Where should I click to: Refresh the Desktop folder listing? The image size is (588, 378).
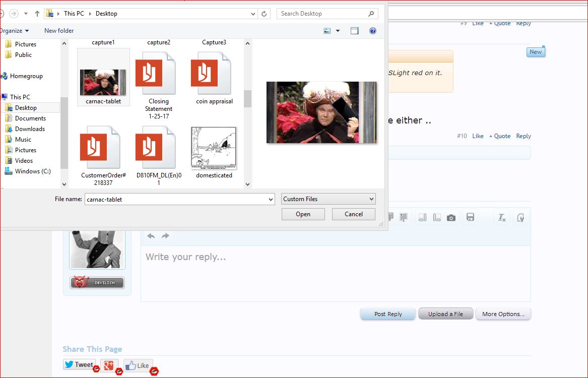[x=264, y=14]
